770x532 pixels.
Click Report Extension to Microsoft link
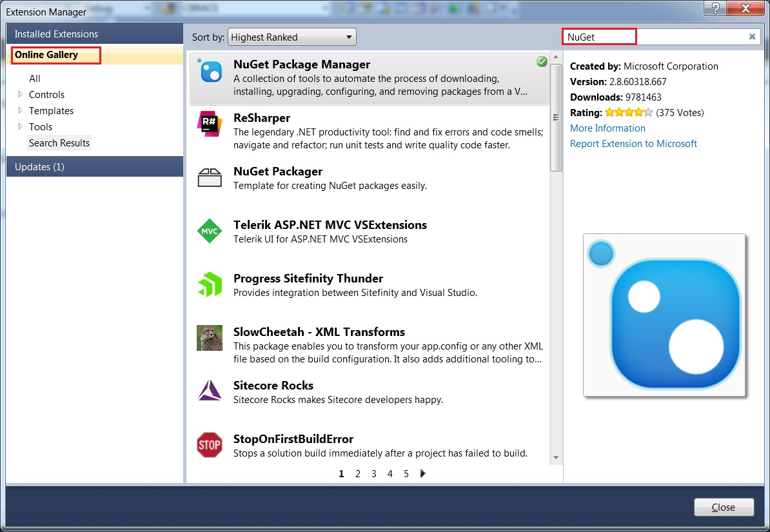633,143
